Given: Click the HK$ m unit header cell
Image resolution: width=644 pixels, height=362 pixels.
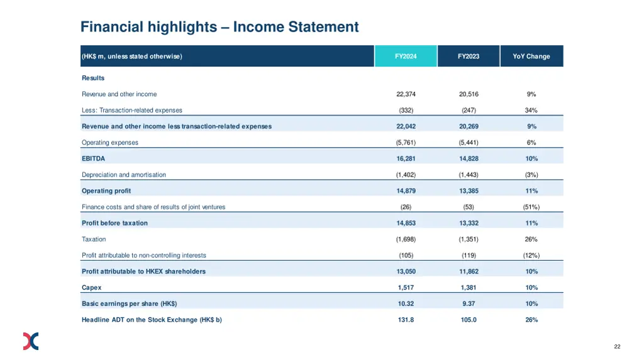Looking at the screenshot, I should coord(131,57).
